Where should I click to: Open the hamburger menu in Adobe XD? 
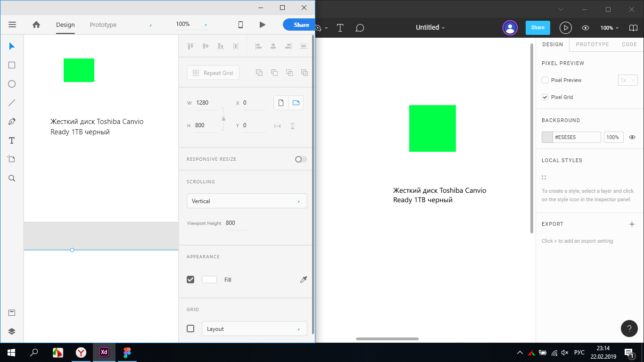click(12, 25)
